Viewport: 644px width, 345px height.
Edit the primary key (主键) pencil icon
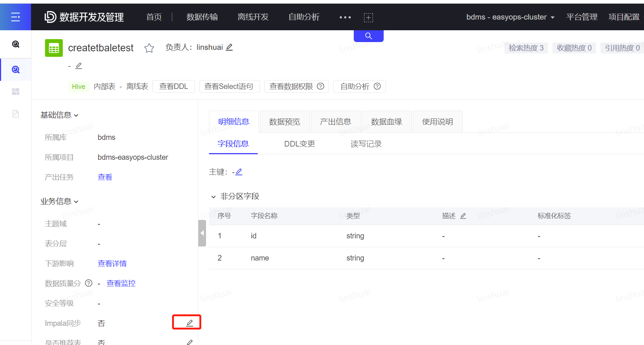pyautogui.click(x=239, y=172)
